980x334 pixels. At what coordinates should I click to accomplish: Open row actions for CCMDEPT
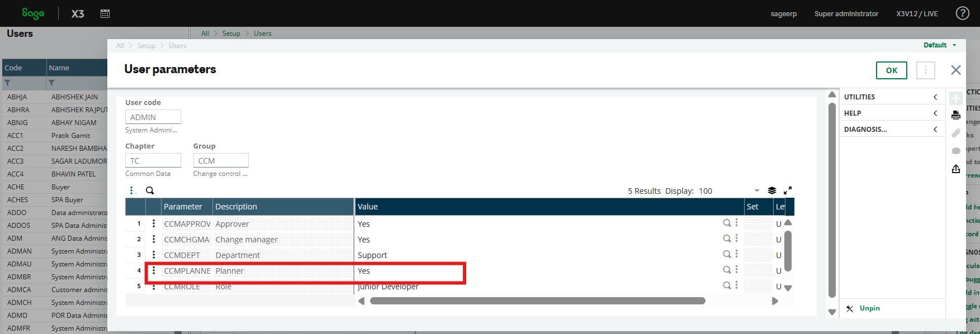tap(154, 255)
